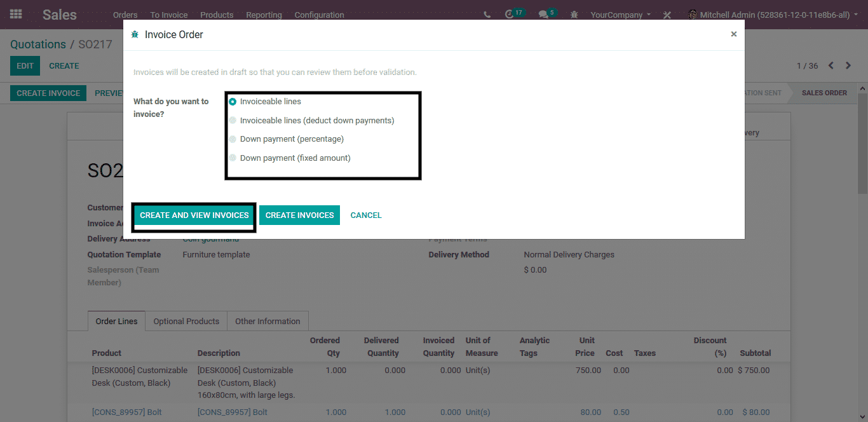
Task: Close the Invoice Order dialog with X
Action: (733, 34)
